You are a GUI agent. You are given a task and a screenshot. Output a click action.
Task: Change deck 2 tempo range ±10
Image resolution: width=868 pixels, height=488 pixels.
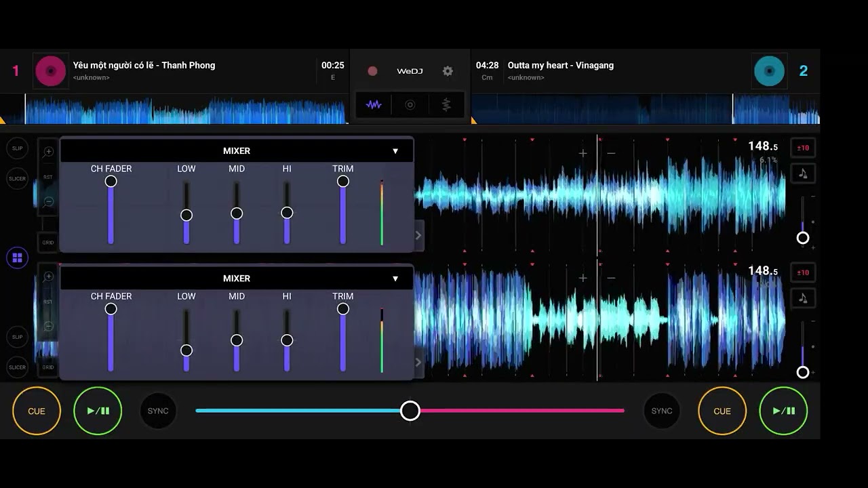click(803, 272)
